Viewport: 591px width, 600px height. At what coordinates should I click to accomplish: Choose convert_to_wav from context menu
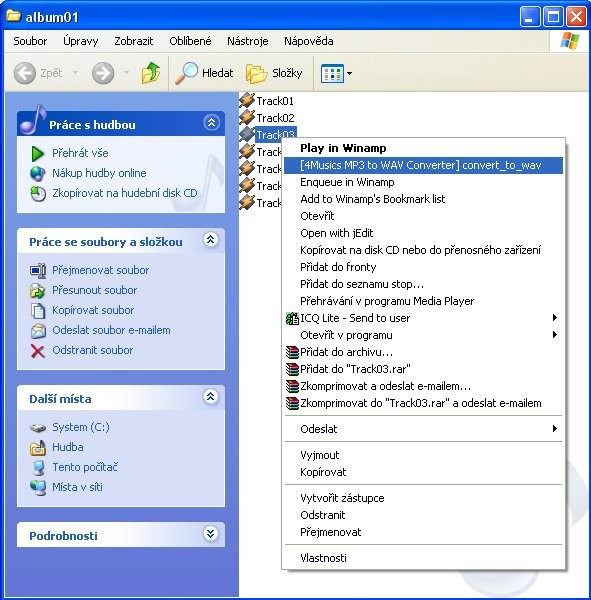point(423,165)
